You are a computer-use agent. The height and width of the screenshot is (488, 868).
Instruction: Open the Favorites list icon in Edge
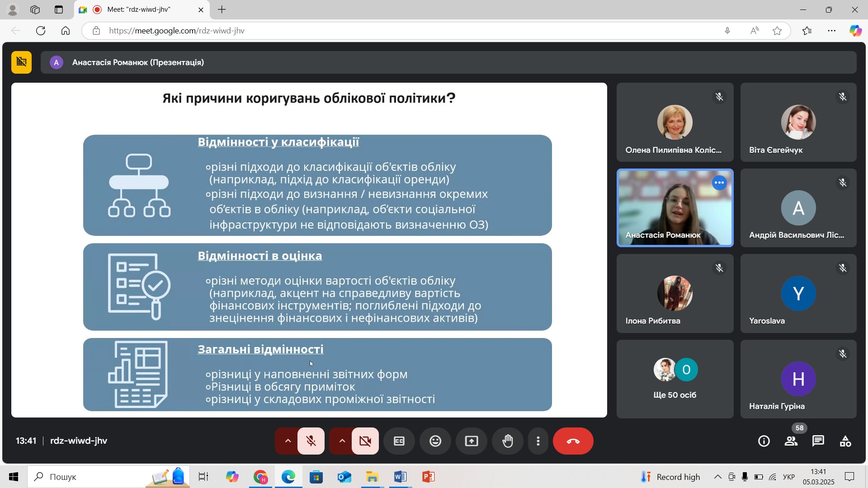(807, 31)
